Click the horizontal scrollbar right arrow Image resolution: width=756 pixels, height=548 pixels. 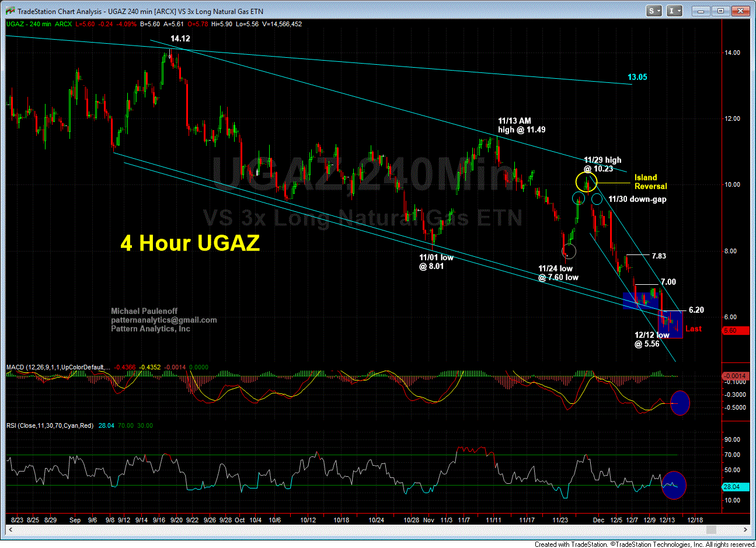point(746,530)
